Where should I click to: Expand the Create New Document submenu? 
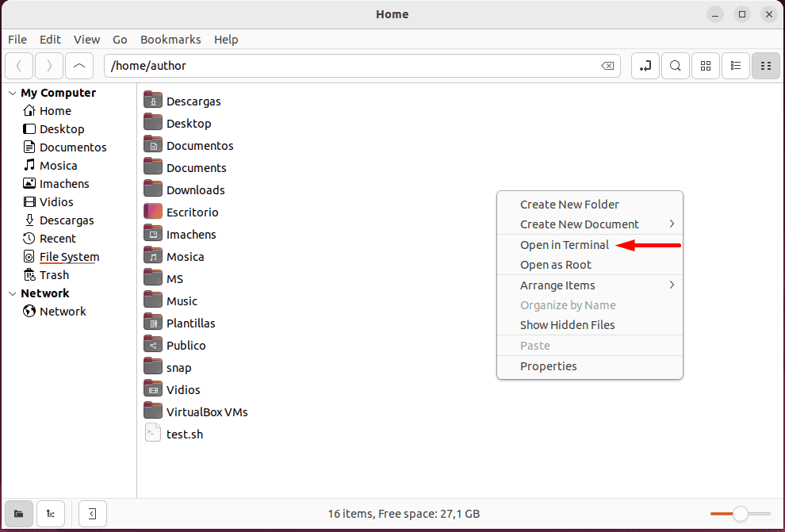click(590, 224)
